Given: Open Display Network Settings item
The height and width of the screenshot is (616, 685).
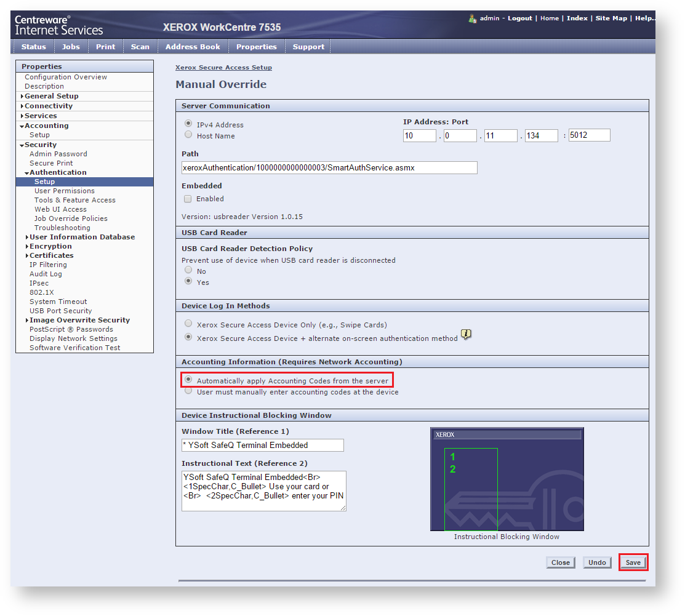Looking at the screenshot, I should (x=73, y=338).
